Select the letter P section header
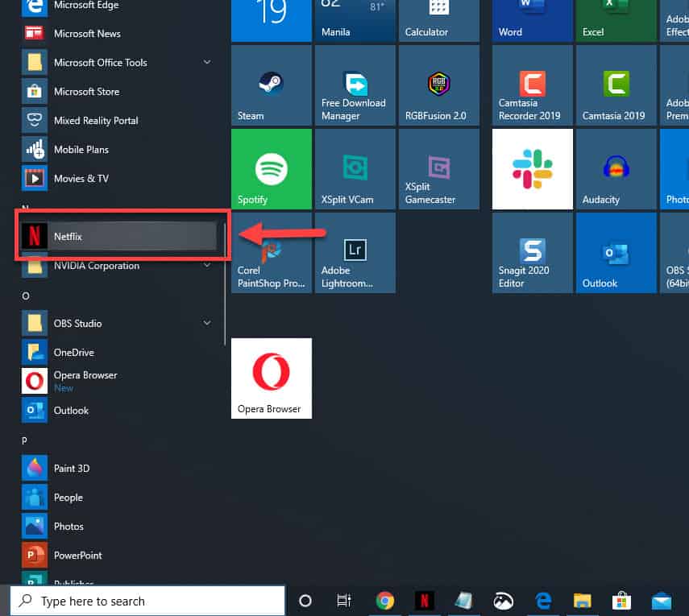Image resolution: width=689 pixels, height=616 pixels. tap(26, 440)
